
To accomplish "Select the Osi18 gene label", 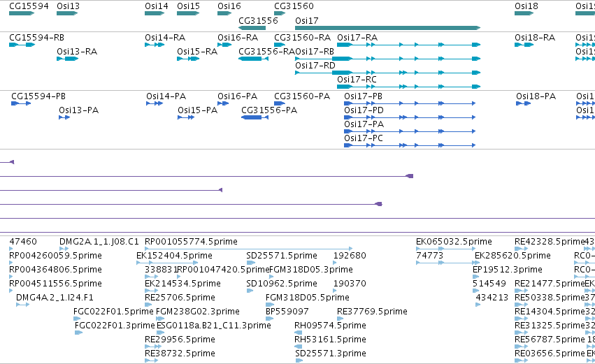I will tap(526, 6).
